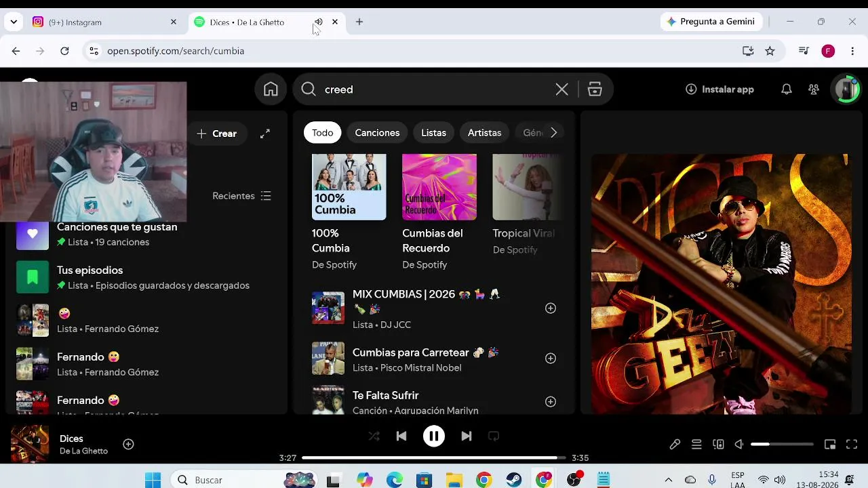Open the mini player
868x488 pixels.
830,445
